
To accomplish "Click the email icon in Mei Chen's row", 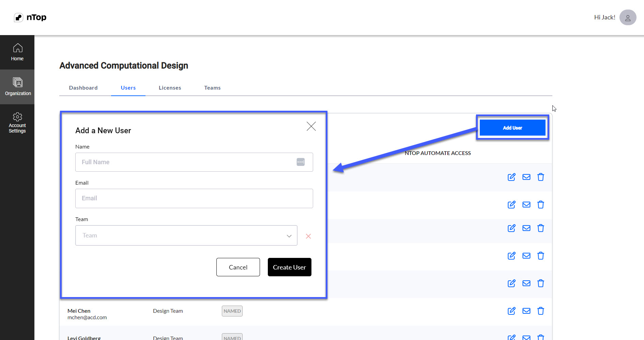I will click(526, 311).
